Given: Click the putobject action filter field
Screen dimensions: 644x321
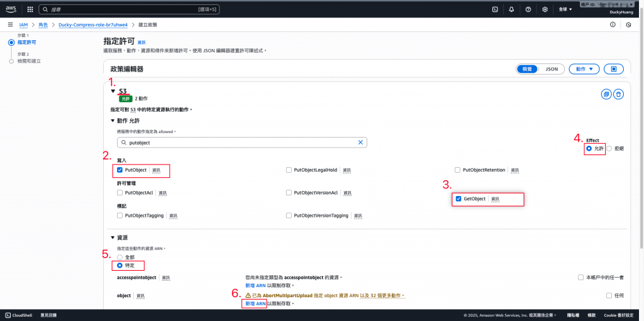Looking at the screenshot, I should (242, 143).
